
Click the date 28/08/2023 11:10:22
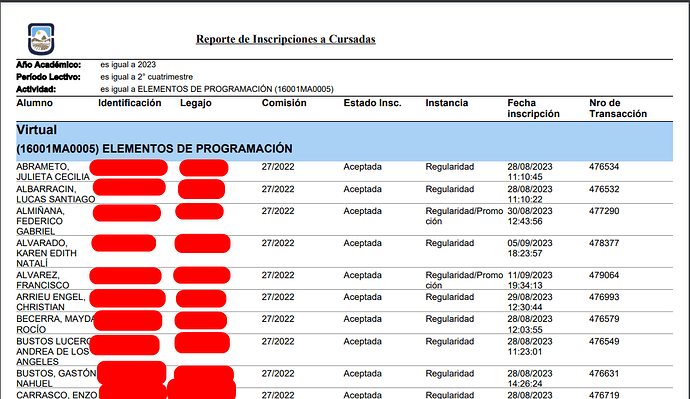[530, 194]
